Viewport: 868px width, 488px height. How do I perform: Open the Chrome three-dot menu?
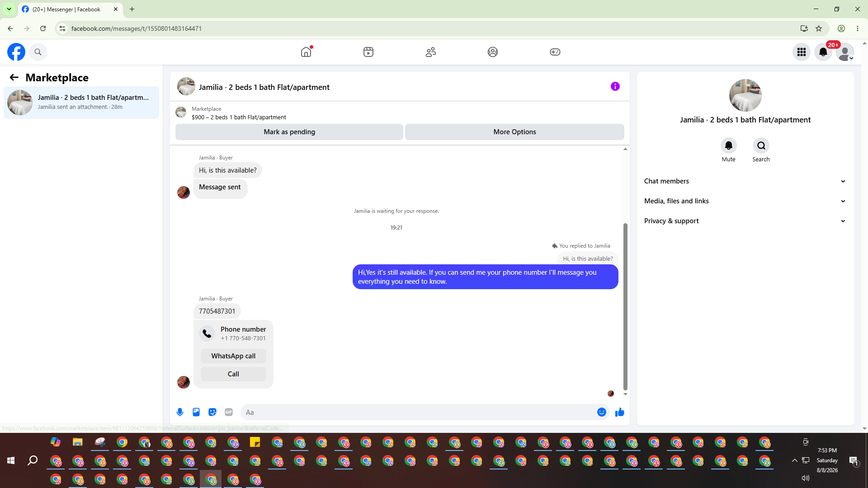(858, 28)
